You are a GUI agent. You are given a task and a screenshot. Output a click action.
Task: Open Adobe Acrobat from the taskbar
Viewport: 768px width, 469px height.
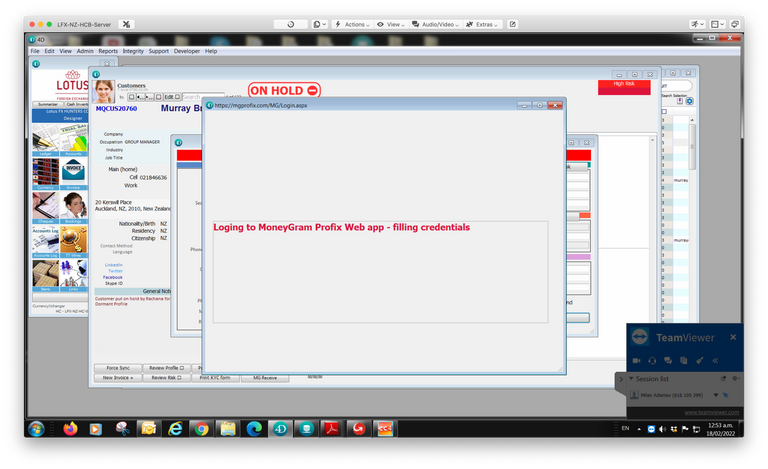[332, 429]
